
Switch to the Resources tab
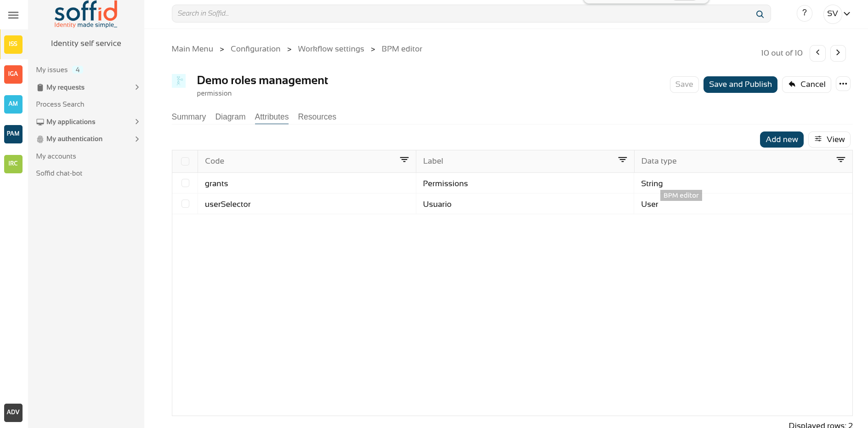coord(317,117)
